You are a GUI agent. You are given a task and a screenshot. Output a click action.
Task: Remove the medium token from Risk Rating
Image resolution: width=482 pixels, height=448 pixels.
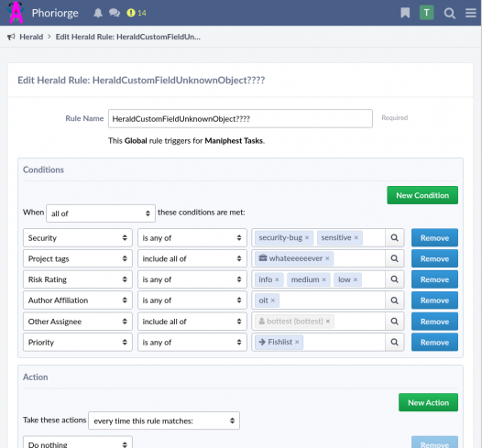click(x=323, y=279)
